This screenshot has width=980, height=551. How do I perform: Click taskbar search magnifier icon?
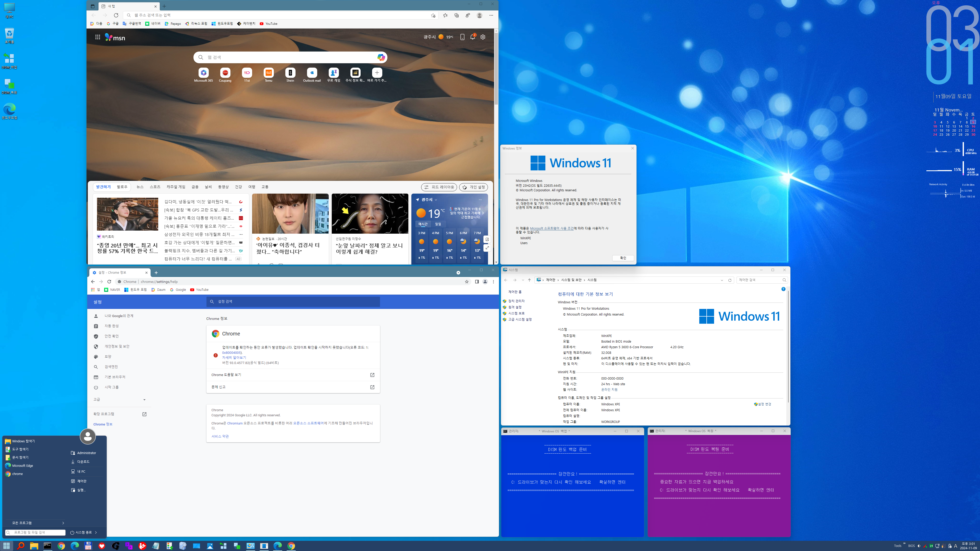pos(21,546)
